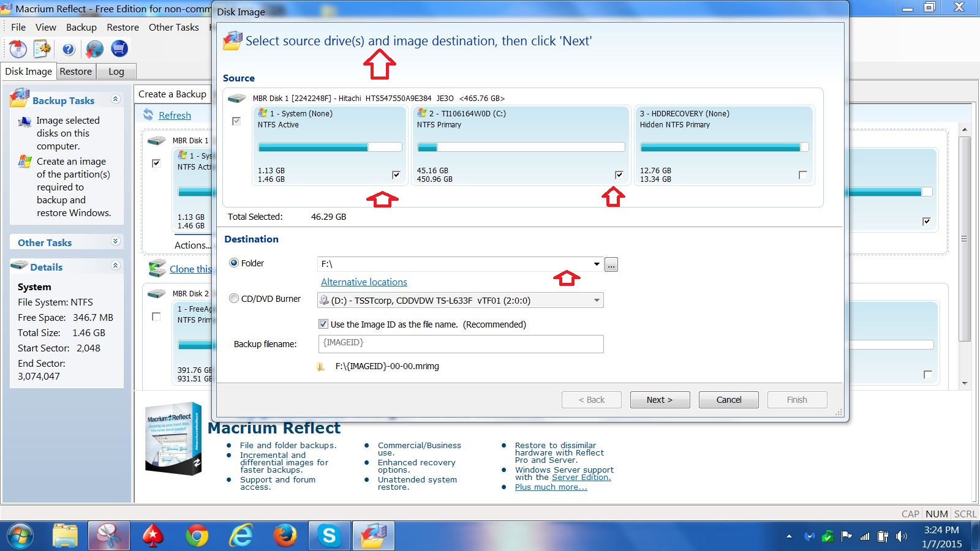Switch to Skype in the taskbar
The height and width of the screenshot is (551, 980).
[x=329, y=536]
